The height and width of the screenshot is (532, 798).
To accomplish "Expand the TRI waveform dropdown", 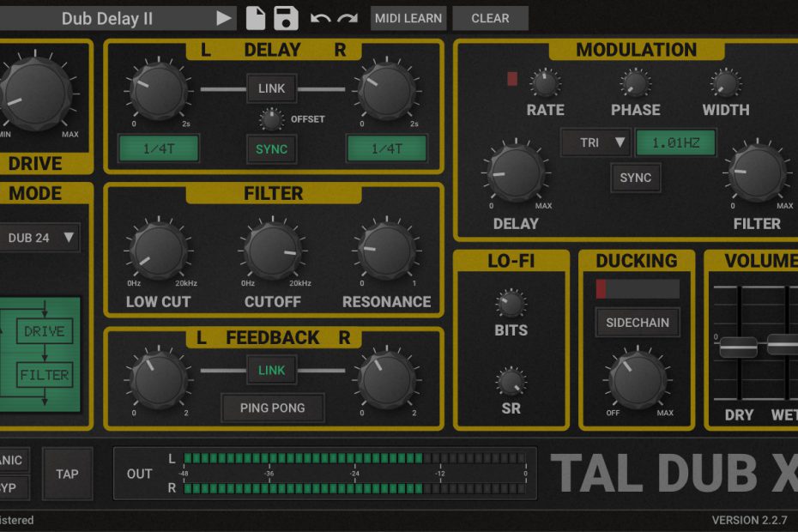I will [595, 142].
